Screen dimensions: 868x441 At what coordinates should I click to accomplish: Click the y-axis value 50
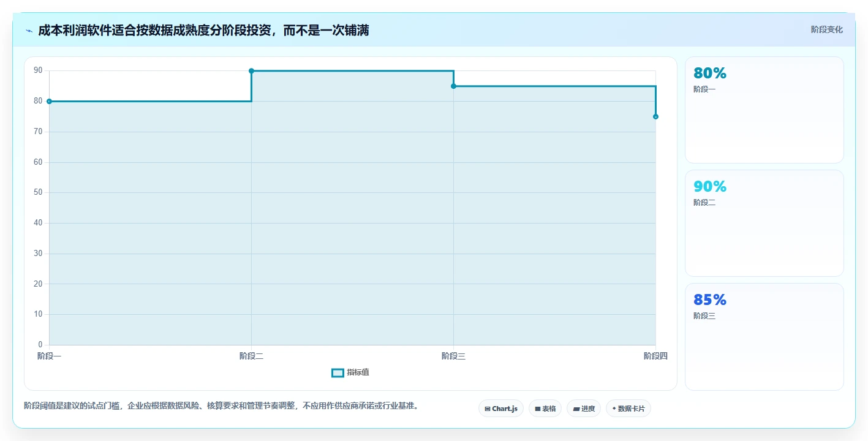(38, 192)
